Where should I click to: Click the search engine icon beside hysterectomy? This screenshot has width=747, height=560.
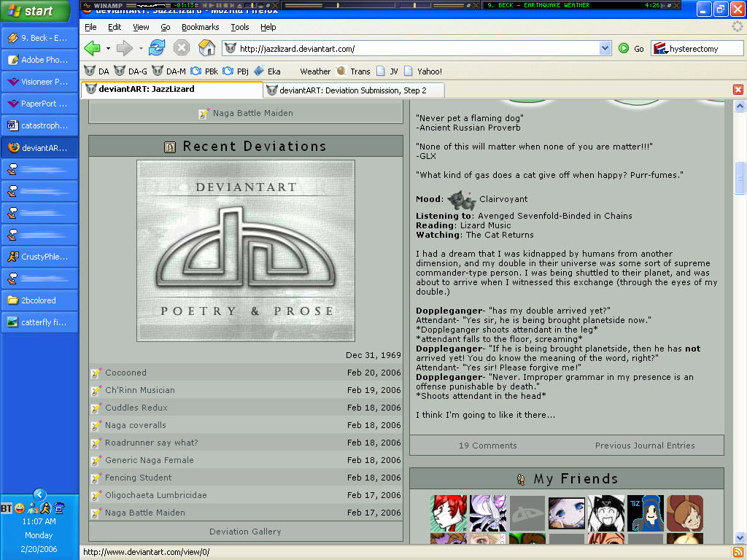[x=659, y=49]
